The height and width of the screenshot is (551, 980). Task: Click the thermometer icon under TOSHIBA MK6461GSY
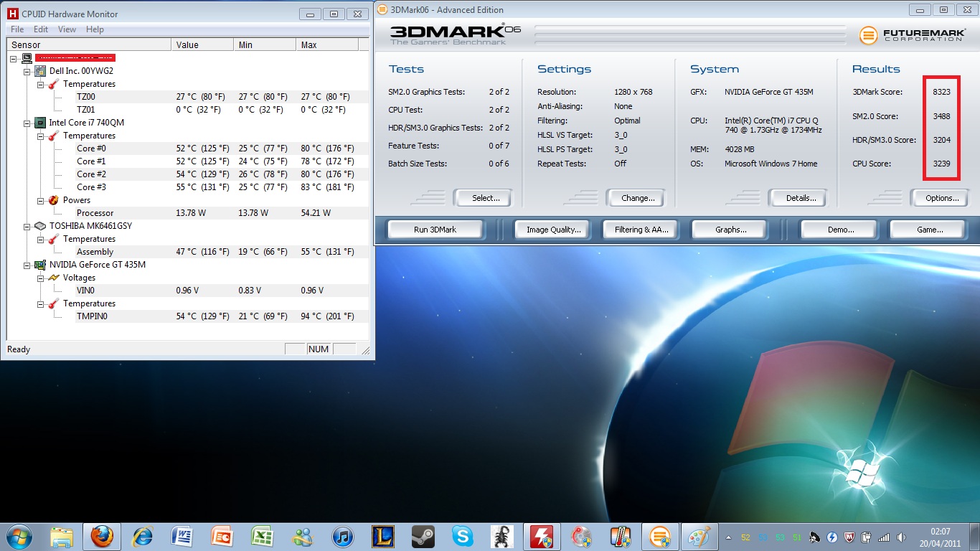pyautogui.click(x=54, y=239)
